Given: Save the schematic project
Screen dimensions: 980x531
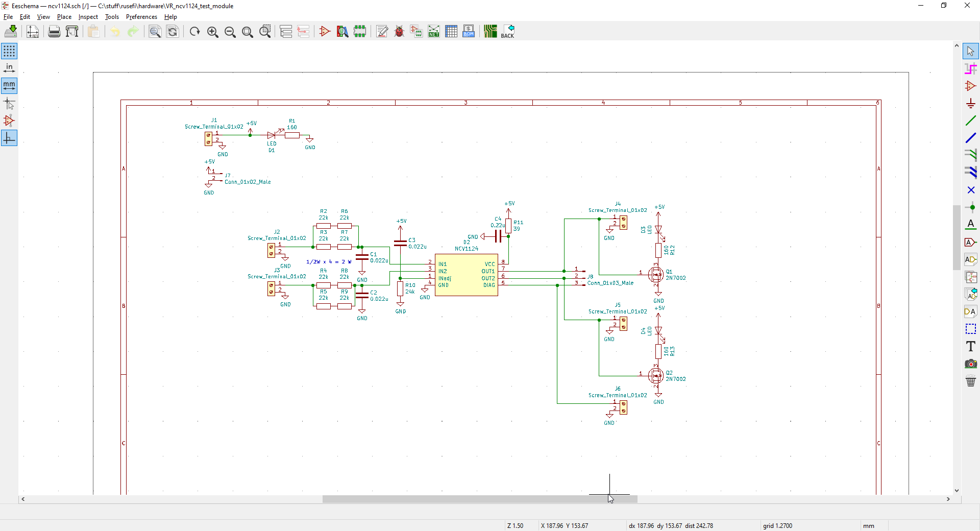Looking at the screenshot, I should [x=11, y=32].
